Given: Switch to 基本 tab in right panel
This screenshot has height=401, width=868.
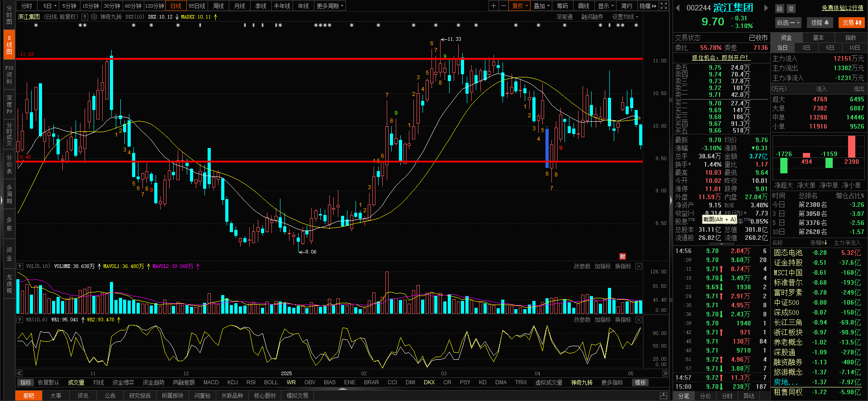Looking at the screenshot, I should click(x=818, y=38).
